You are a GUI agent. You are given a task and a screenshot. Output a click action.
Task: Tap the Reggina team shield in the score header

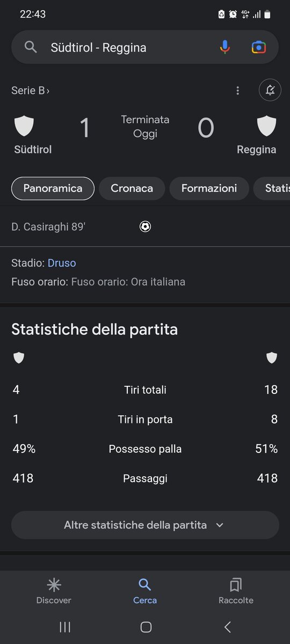(266, 127)
